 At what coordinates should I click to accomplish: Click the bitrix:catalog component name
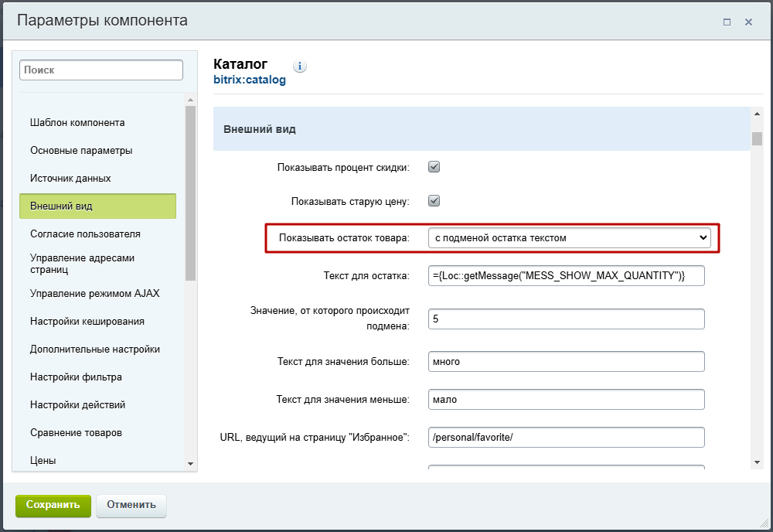point(250,80)
